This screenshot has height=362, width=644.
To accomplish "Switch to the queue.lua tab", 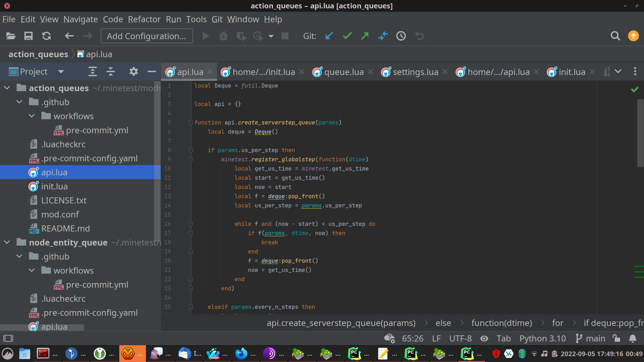I will tap(344, 72).
